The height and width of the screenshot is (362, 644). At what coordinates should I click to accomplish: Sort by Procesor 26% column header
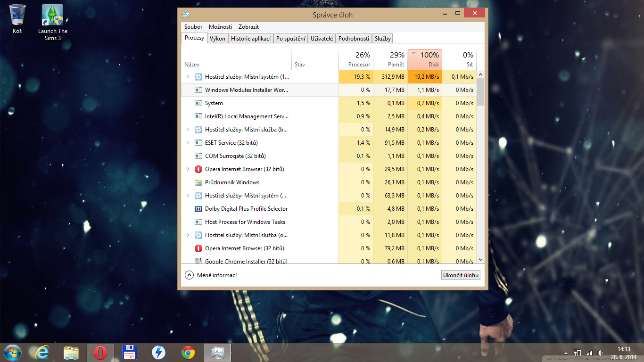pyautogui.click(x=356, y=60)
